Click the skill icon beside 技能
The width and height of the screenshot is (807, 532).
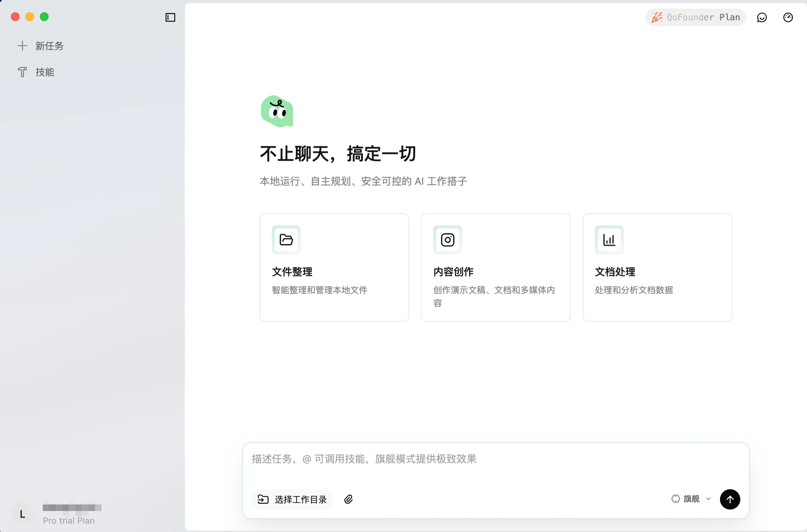(22, 72)
